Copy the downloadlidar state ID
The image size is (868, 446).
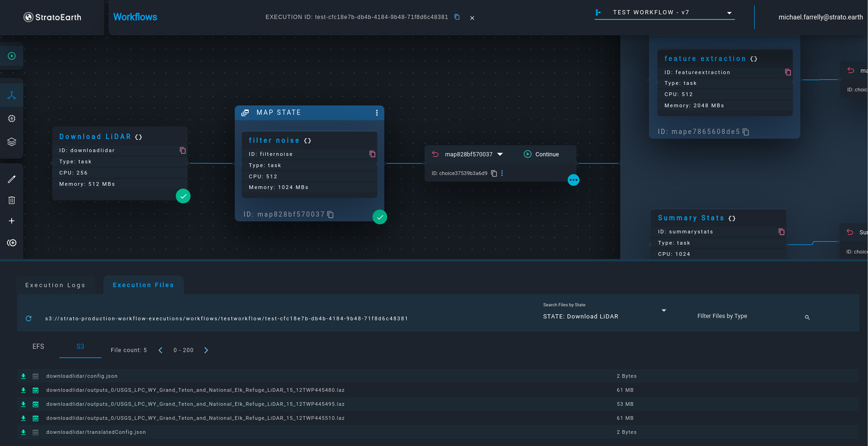click(x=183, y=151)
